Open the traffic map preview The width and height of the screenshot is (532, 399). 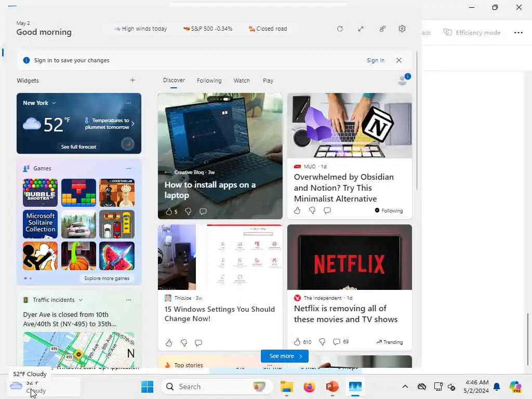[79, 350]
